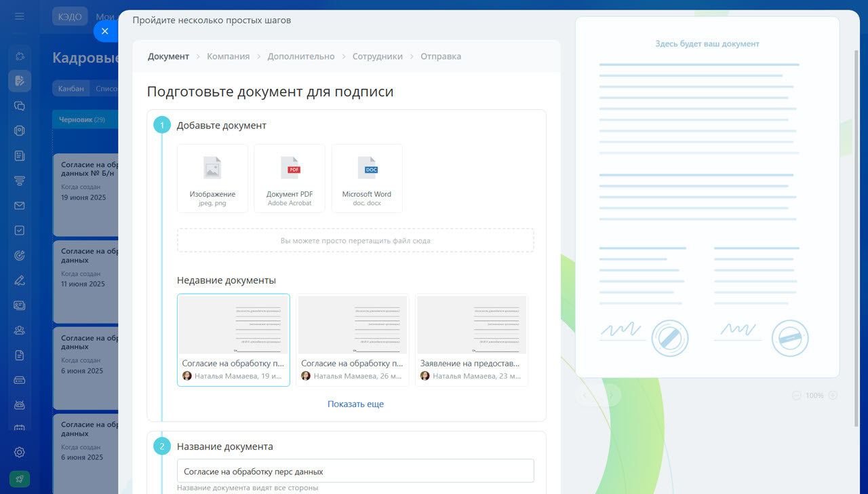Zoom in the document preview with plus
This screenshot has width=868, height=494.
[833, 396]
